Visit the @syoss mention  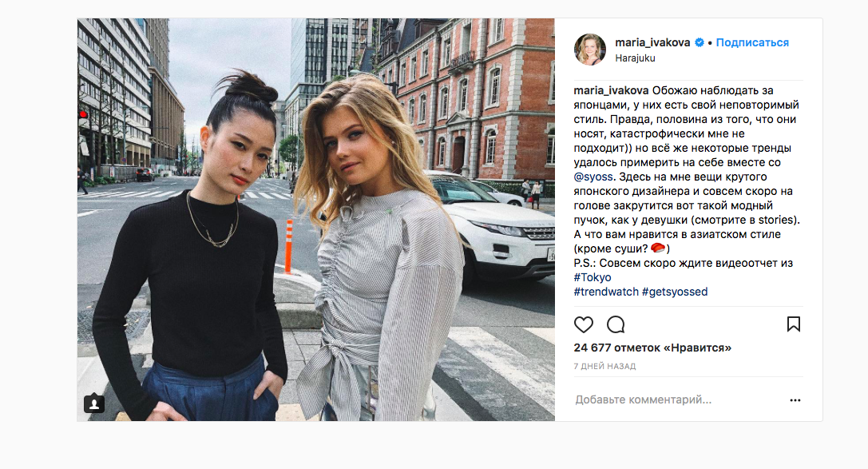click(593, 177)
